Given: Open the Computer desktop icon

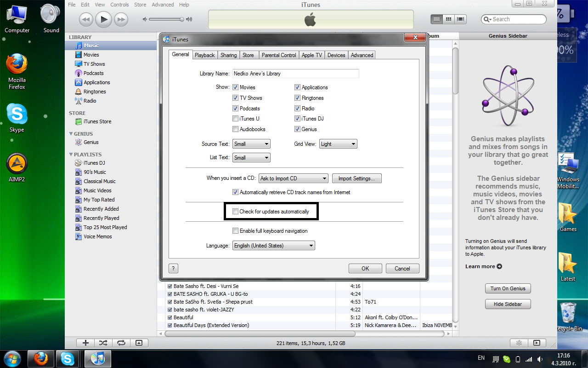Looking at the screenshot, I should [x=17, y=18].
